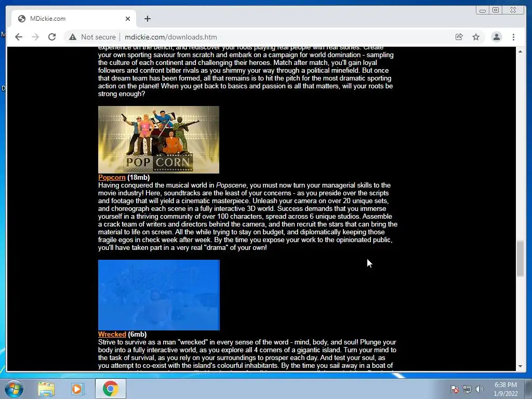Click the forward navigation arrow
This screenshot has width=532, height=399.
pos(35,37)
